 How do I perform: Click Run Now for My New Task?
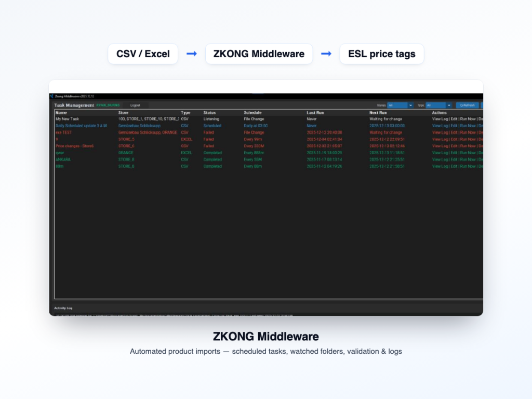pos(468,119)
